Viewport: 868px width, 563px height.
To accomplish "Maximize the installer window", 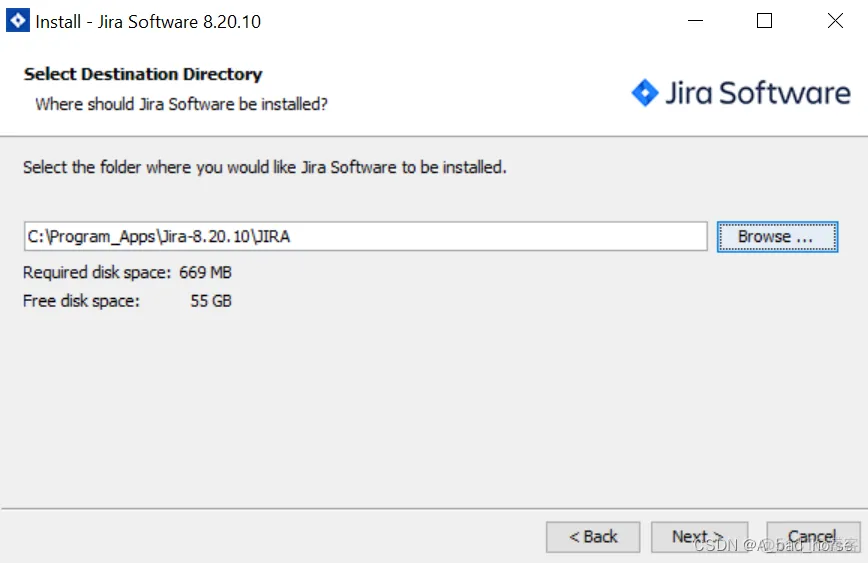I will [764, 21].
